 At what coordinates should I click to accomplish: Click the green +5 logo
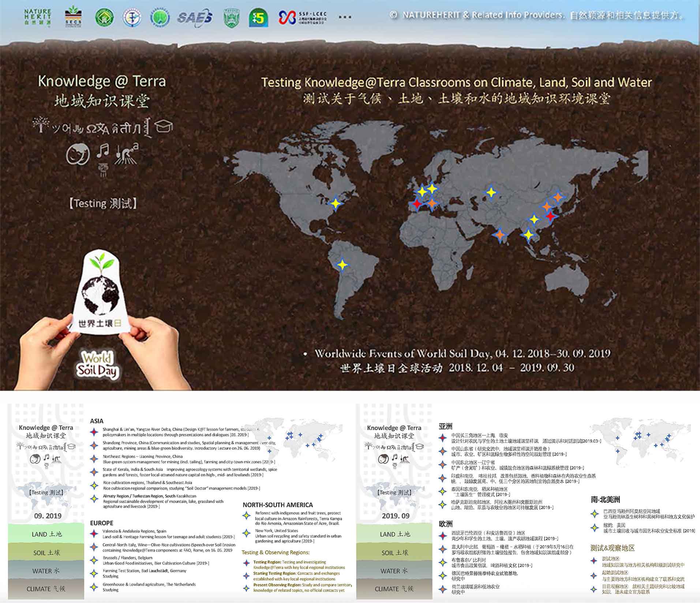click(258, 18)
